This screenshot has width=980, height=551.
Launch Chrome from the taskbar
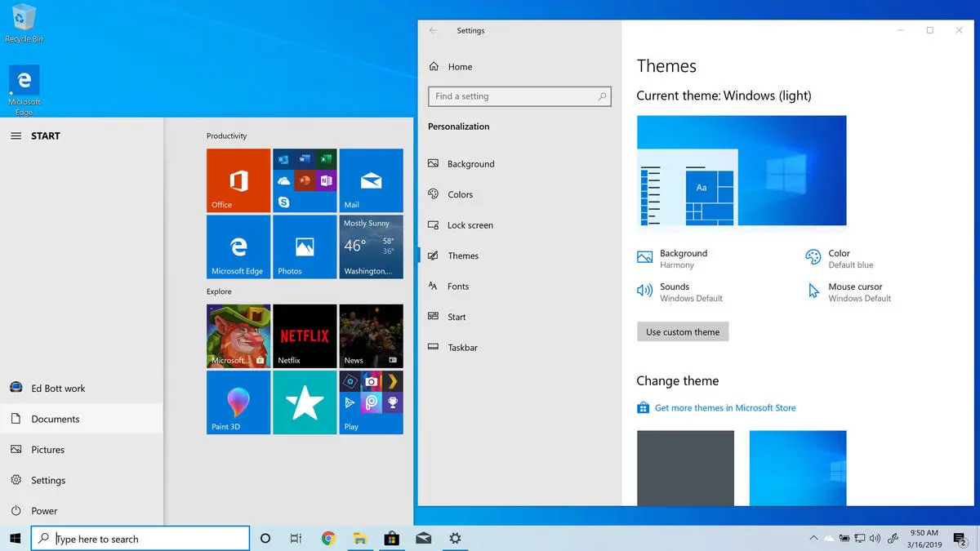[x=328, y=538]
